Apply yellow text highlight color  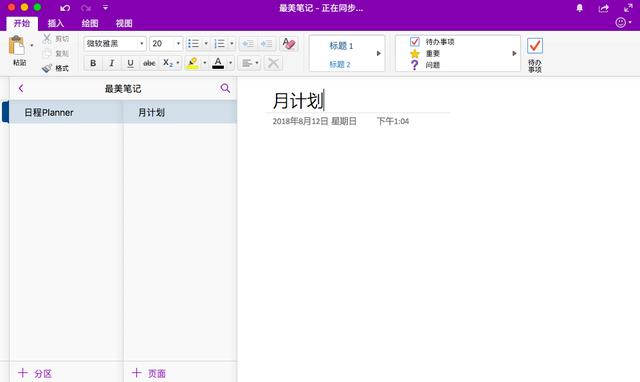tap(192, 63)
